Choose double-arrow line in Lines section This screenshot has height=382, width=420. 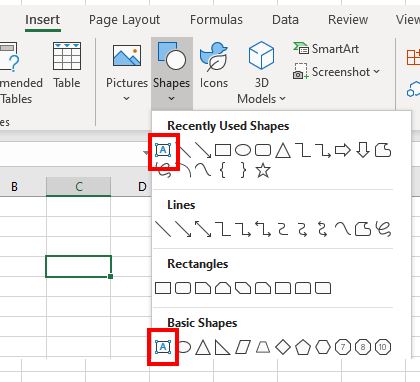click(203, 229)
